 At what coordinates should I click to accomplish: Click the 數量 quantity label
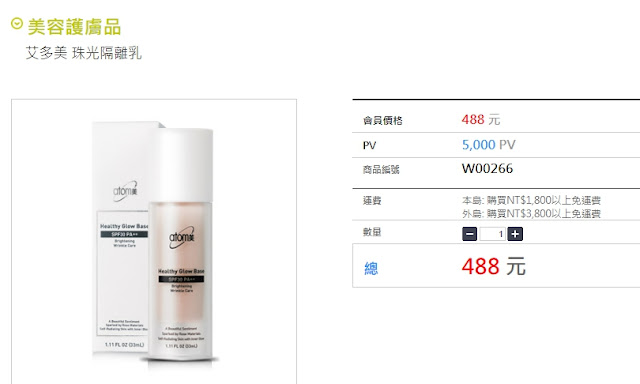tap(372, 232)
